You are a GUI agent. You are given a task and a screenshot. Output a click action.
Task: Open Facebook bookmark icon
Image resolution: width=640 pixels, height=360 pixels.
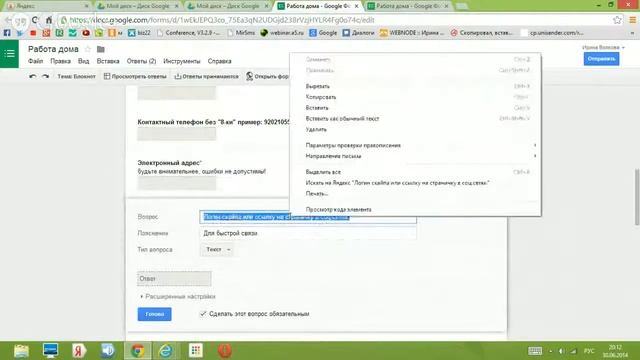pyautogui.click(x=7, y=33)
